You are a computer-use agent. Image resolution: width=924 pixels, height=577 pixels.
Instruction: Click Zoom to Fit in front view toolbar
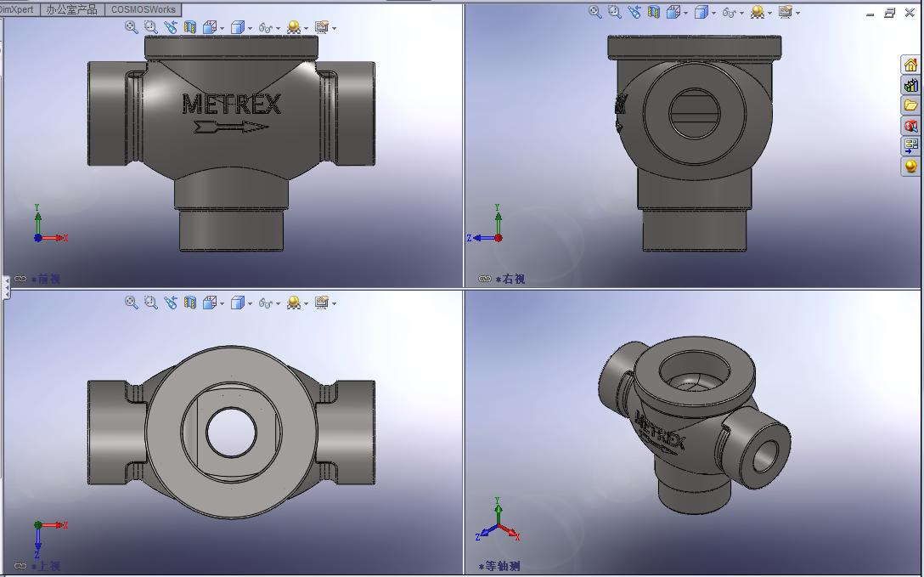click(132, 26)
